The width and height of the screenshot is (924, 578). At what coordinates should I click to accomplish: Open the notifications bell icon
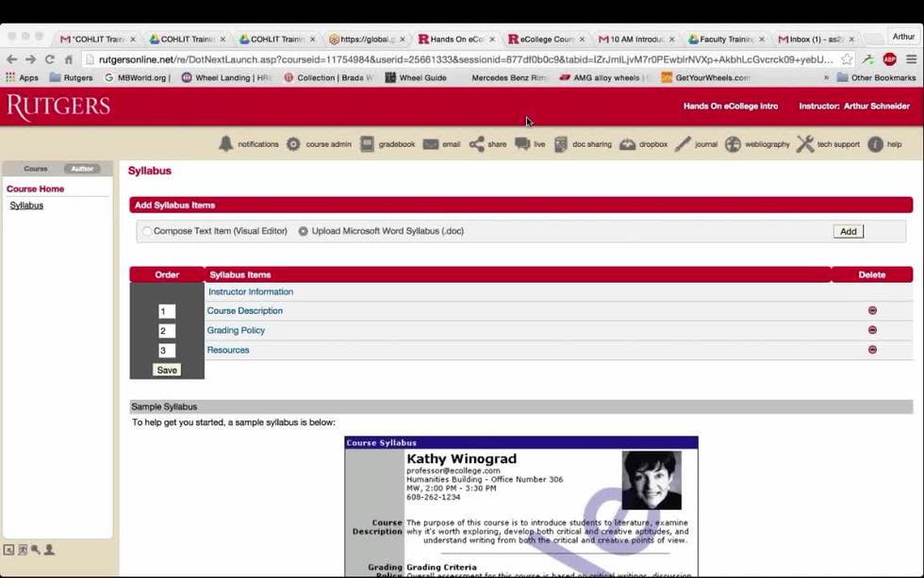(225, 143)
